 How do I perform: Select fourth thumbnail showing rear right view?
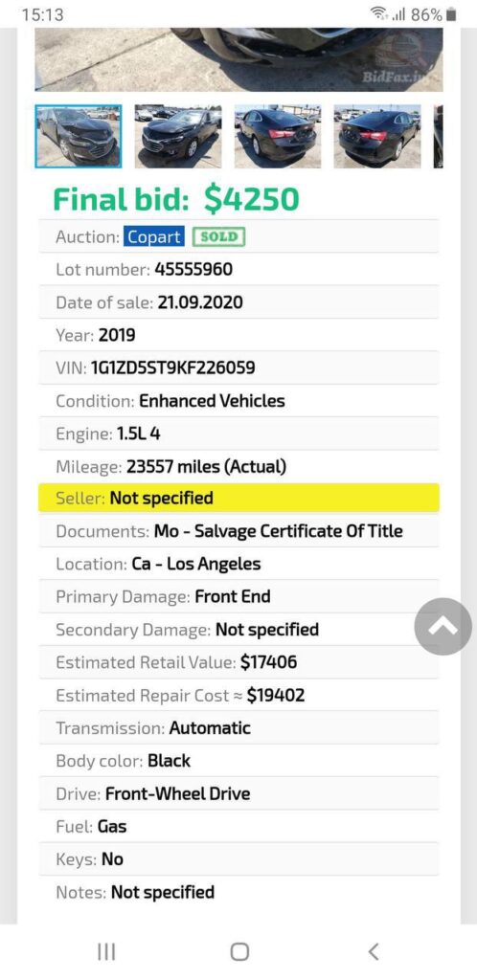pos(377,137)
